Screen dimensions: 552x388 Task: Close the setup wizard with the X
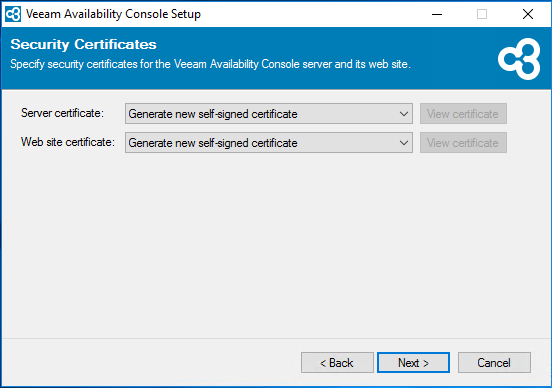pyautogui.click(x=528, y=14)
